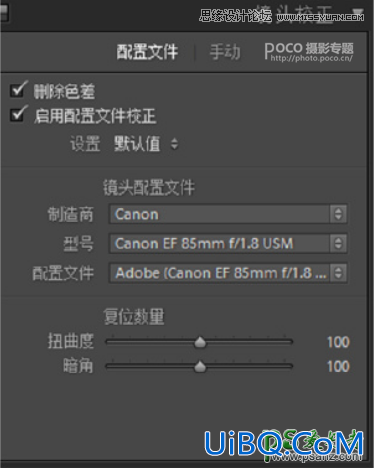
Task: Click the 扭曲度 value field showing 100
Action: tap(338, 342)
